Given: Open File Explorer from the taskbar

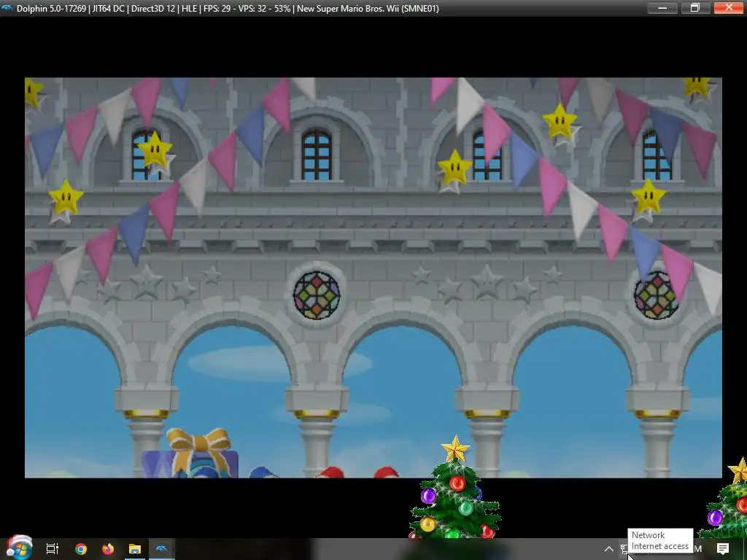Looking at the screenshot, I should point(135,549).
